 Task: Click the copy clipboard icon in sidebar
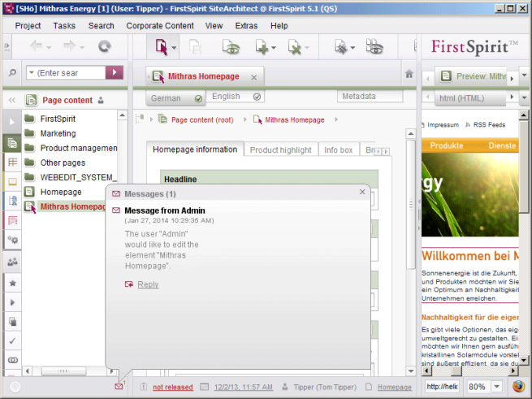click(12, 321)
